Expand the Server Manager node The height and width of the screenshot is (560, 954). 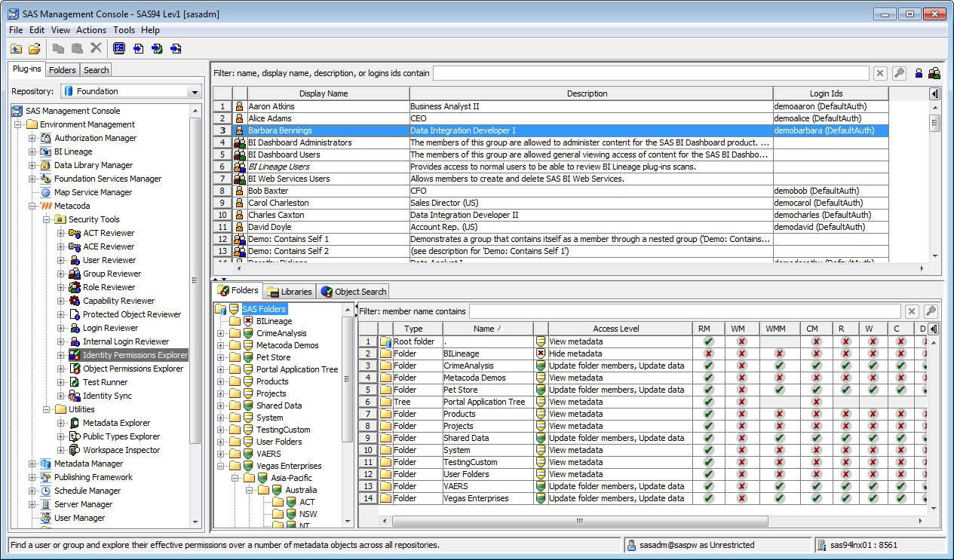click(32, 504)
